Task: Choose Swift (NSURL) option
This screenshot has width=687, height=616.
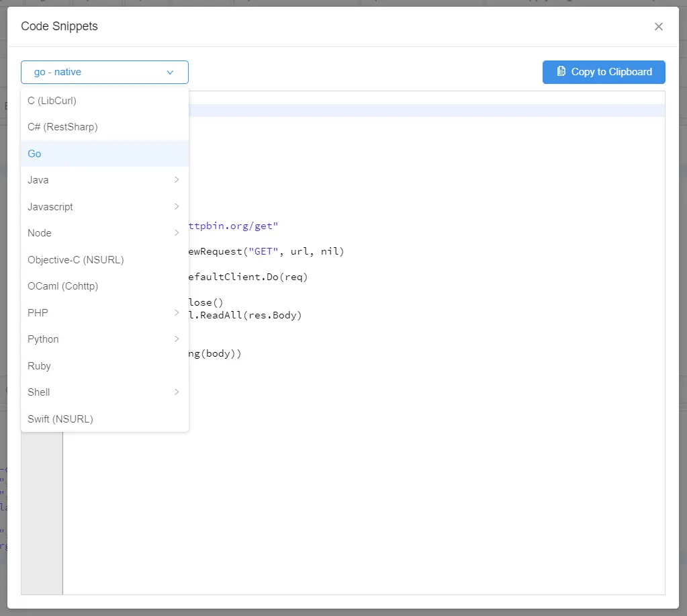Action: [60, 419]
